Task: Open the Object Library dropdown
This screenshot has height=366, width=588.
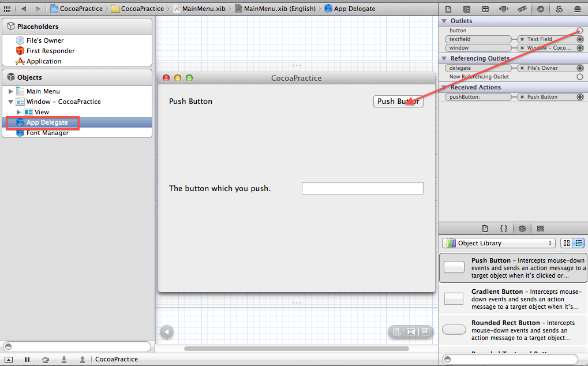Action: point(499,243)
